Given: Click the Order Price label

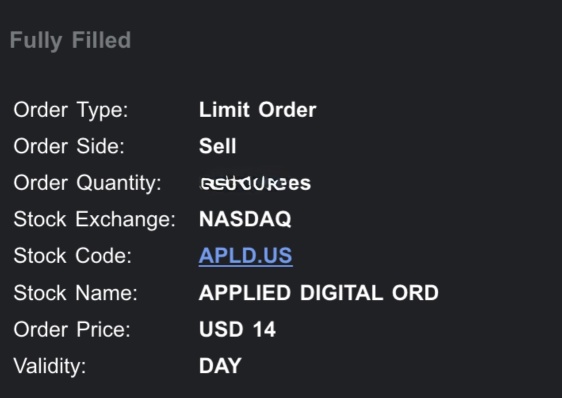Looking at the screenshot, I should 72,329.
